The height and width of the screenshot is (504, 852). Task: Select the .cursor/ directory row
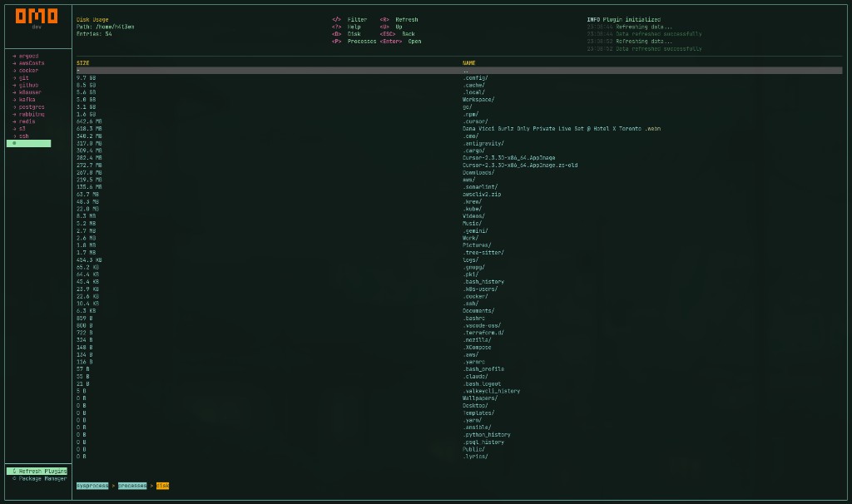459,121
